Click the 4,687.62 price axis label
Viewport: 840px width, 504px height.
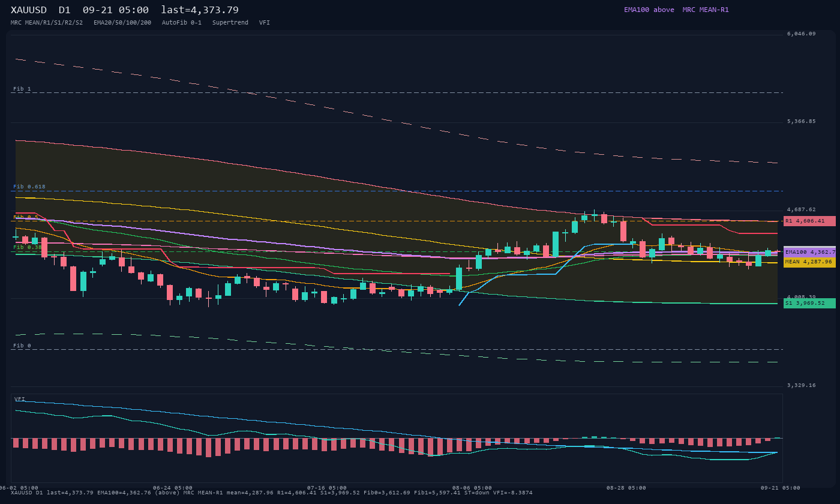tap(802, 209)
